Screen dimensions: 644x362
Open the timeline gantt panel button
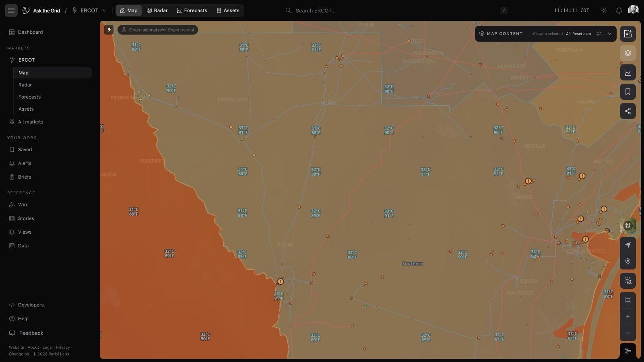click(628, 351)
